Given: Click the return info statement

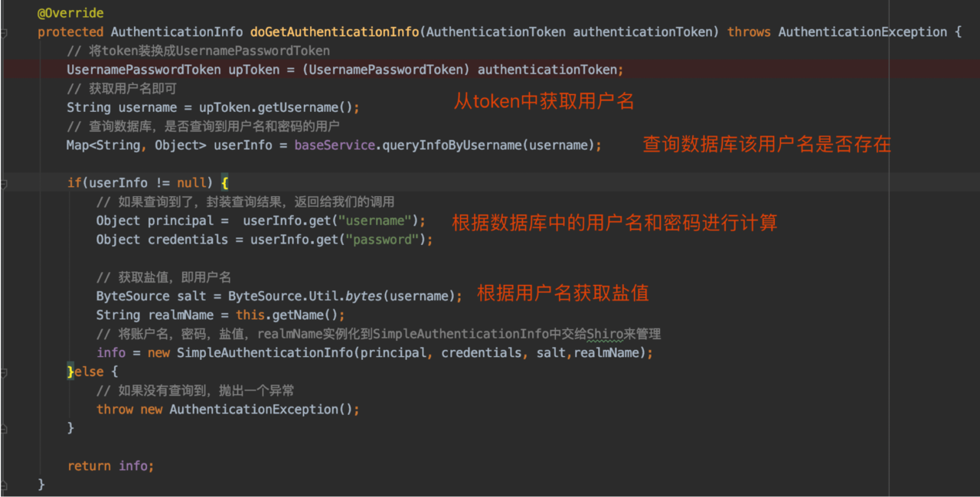Looking at the screenshot, I should point(110,466).
